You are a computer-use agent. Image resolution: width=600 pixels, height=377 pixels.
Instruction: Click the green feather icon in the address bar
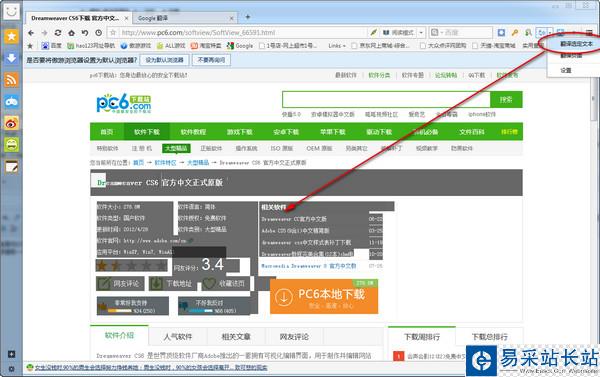(373, 33)
